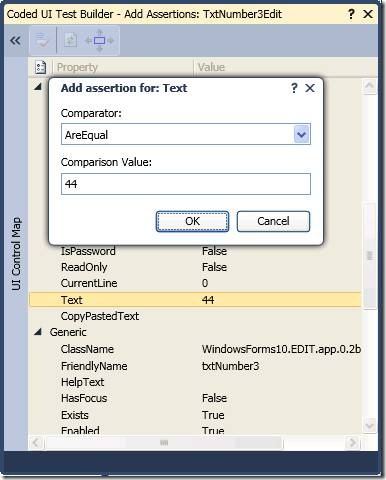Viewport: 386px width, 480px height.
Task: Select the Text property row
Action: 195,300
